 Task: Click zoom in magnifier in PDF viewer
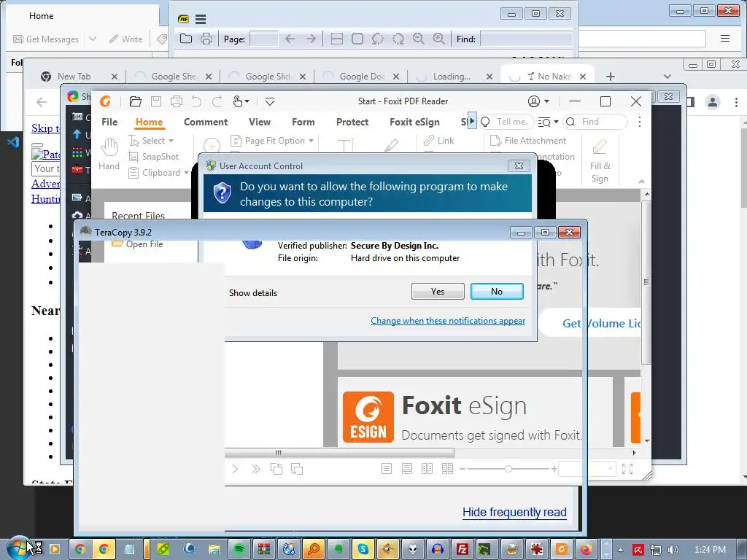438,39
